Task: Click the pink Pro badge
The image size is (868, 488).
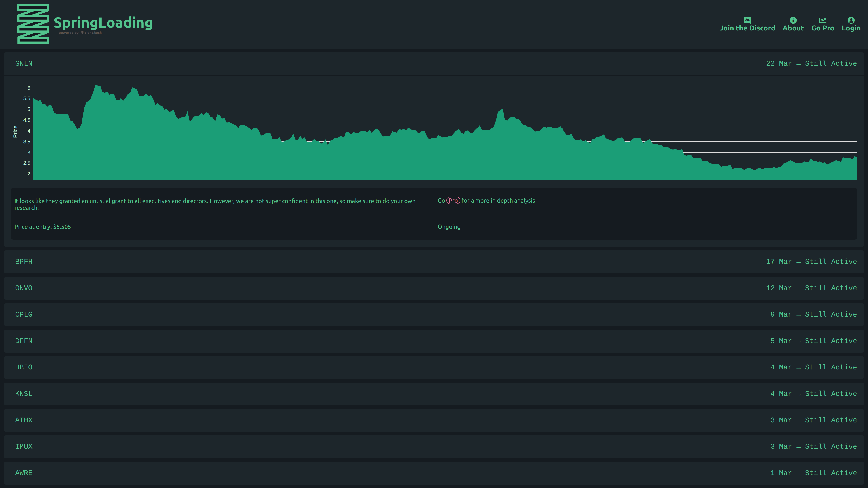Action: click(453, 201)
